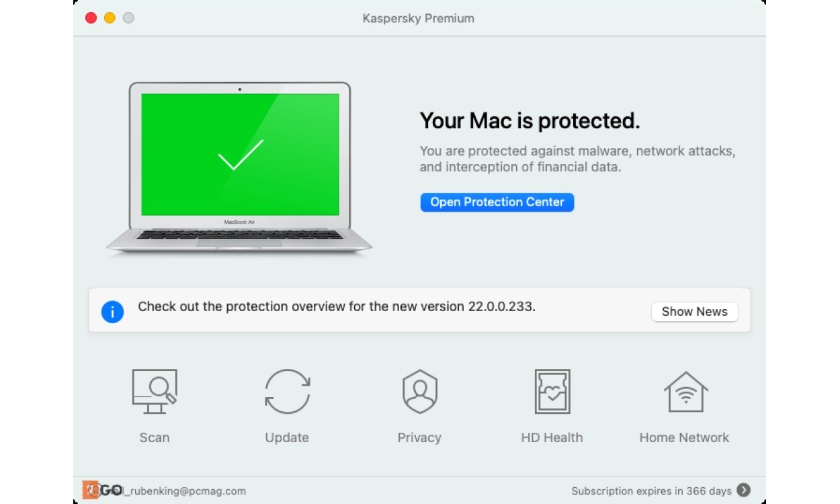
Task: Click the "Scan" text label
Action: click(x=154, y=437)
